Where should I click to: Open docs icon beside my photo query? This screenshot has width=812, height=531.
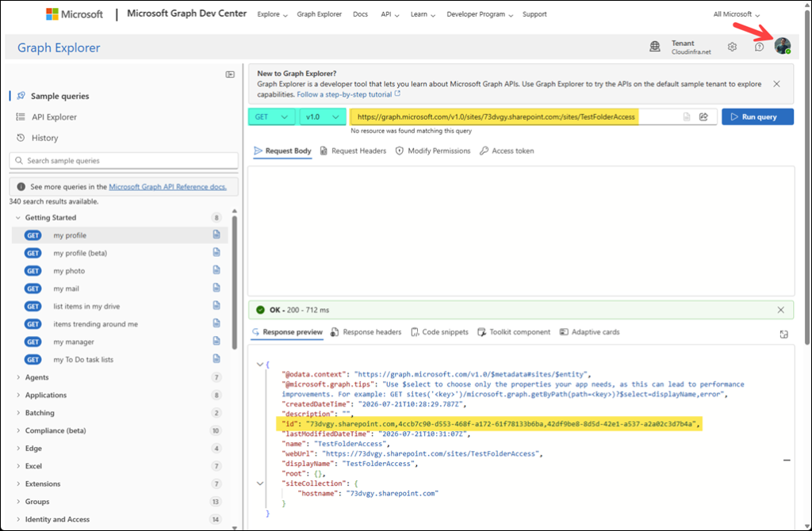click(x=216, y=270)
